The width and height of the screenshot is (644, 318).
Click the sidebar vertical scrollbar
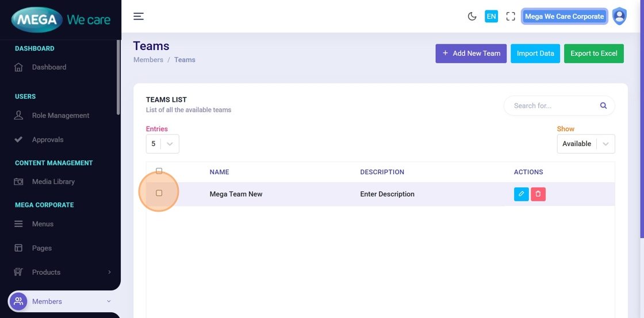coord(118,78)
